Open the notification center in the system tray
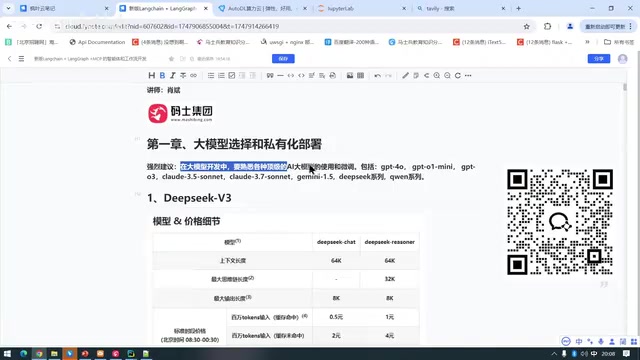The height and width of the screenshot is (360, 640). [627, 353]
